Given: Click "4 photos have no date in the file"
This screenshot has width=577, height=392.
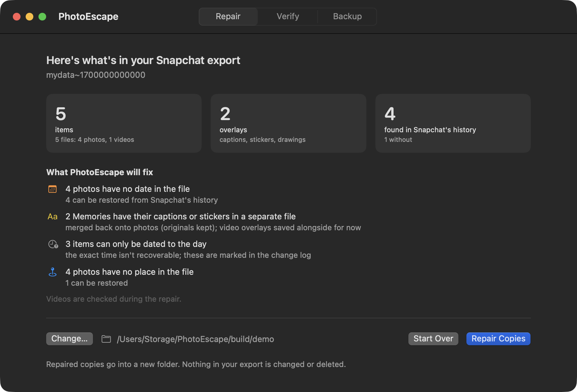Looking at the screenshot, I should point(128,189).
